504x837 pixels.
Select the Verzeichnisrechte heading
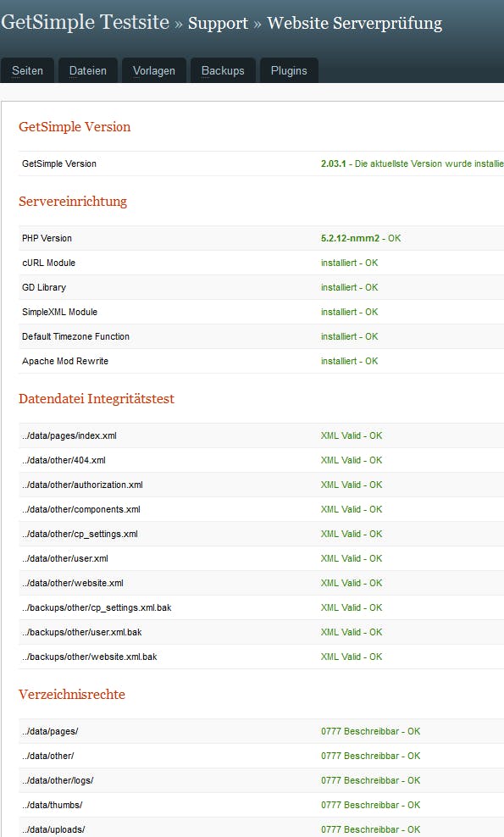(x=72, y=695)
